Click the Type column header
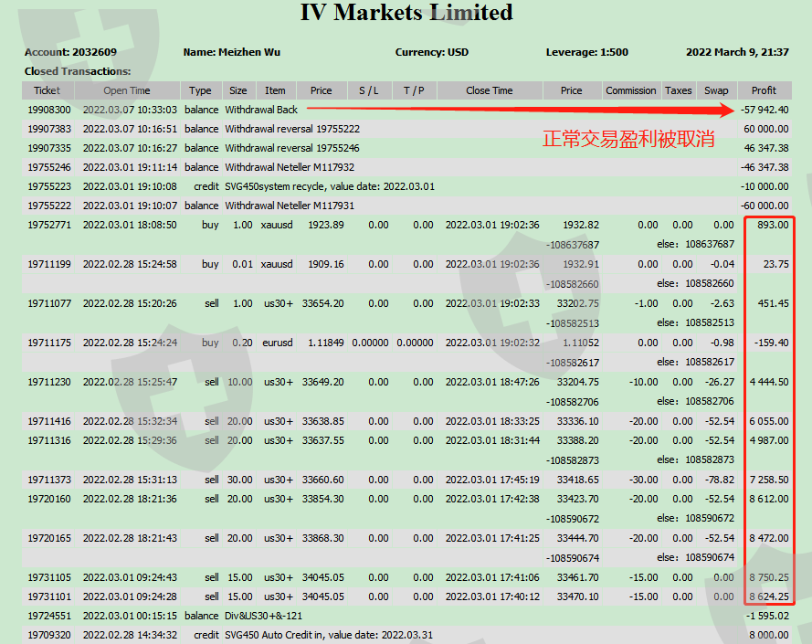Screen dimensions: 812x644 200,90
